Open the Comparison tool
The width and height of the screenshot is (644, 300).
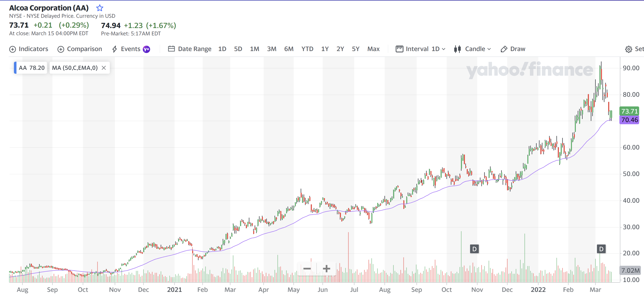tap(80, 49)
